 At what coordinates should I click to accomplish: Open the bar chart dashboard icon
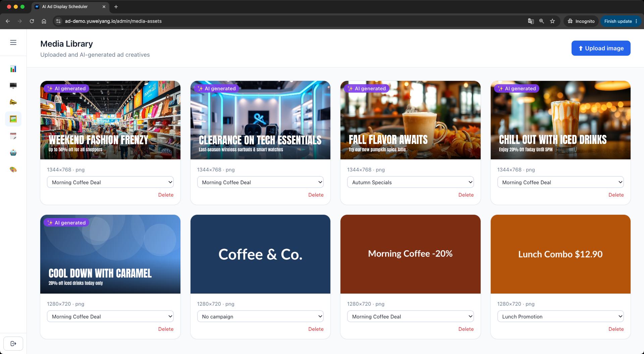(13, 69)
